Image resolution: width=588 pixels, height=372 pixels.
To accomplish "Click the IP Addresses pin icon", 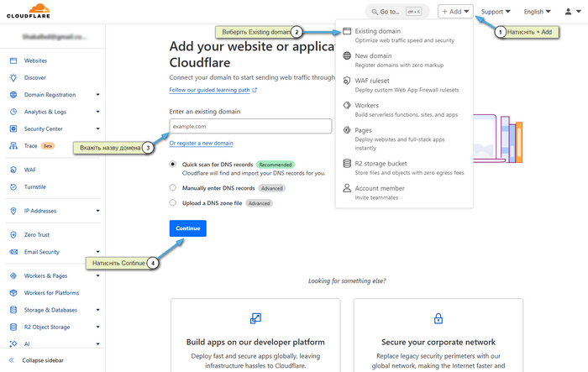I will tap(13, 211).
